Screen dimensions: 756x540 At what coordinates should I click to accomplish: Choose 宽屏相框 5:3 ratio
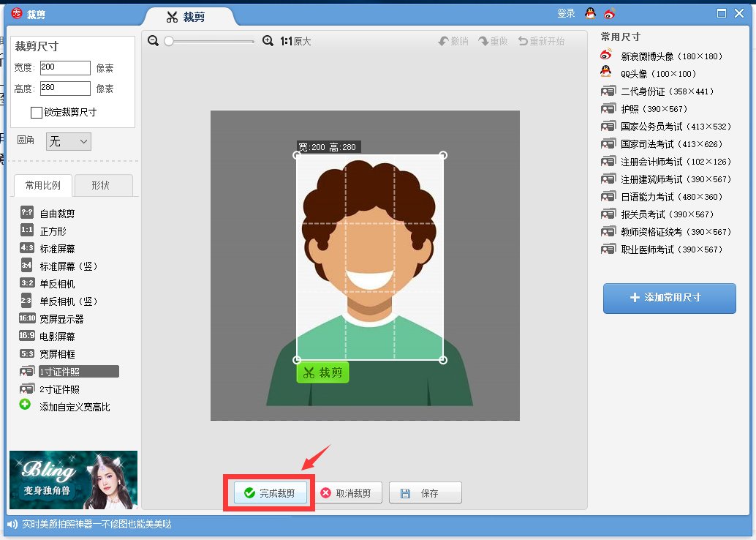pos(48,353)
